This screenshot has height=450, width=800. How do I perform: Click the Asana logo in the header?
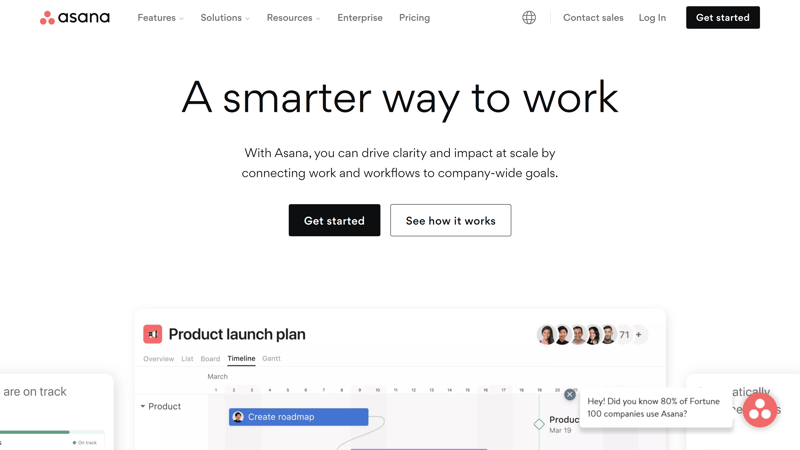74,17
